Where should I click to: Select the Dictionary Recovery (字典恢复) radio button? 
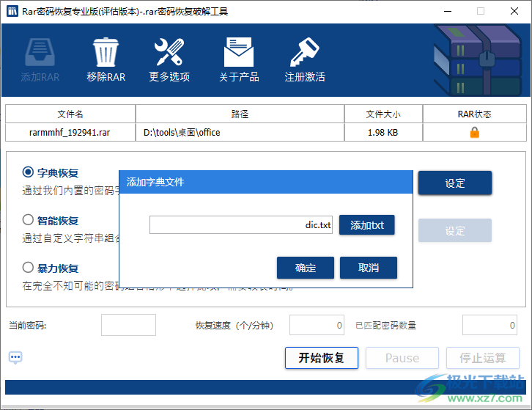28,172
